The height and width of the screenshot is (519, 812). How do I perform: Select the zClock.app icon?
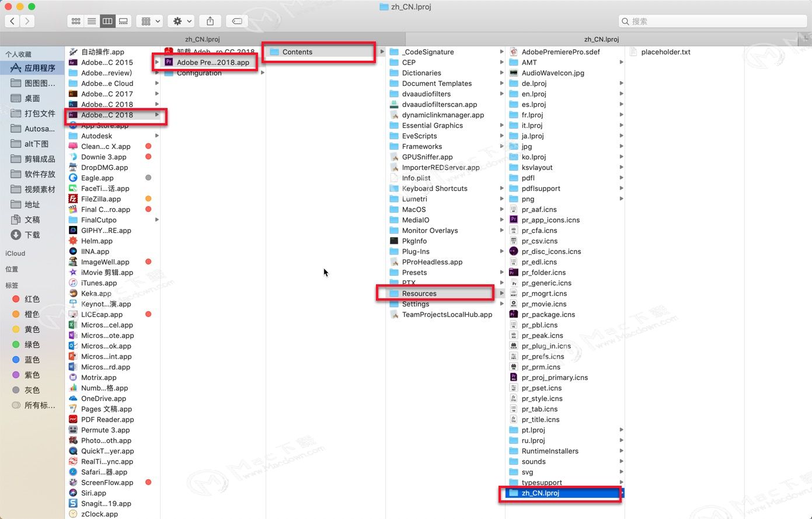73,514
